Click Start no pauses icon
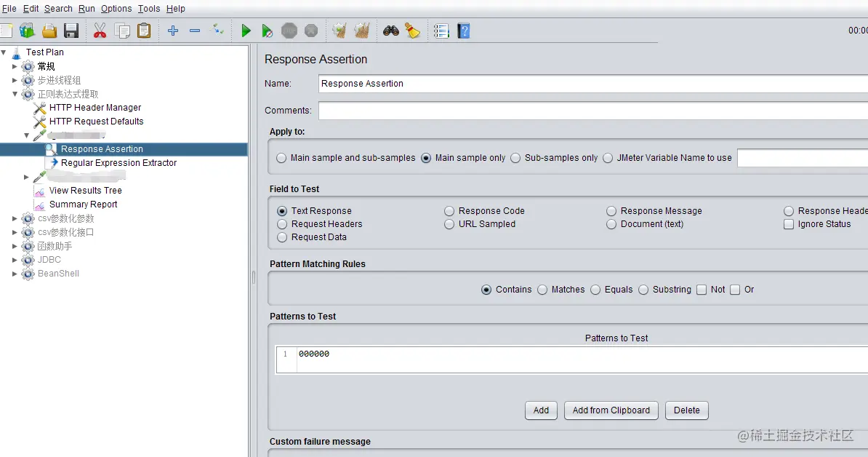The height and width of the screenshot is (457, 868). coord(267,31)
